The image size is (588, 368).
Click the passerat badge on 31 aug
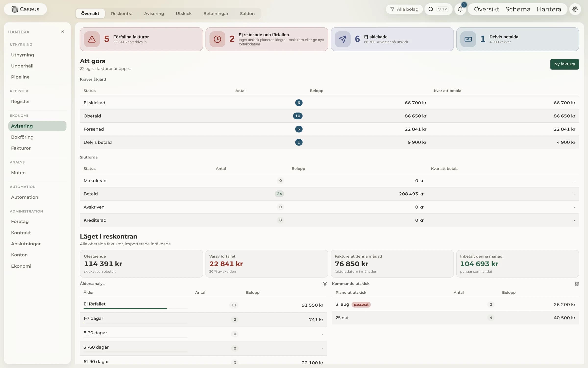[x=361, y=304]
